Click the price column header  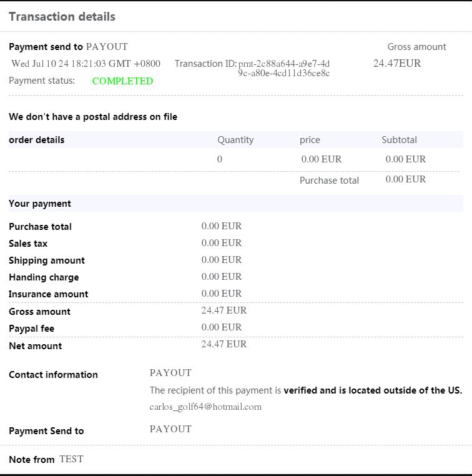[310, 140]
